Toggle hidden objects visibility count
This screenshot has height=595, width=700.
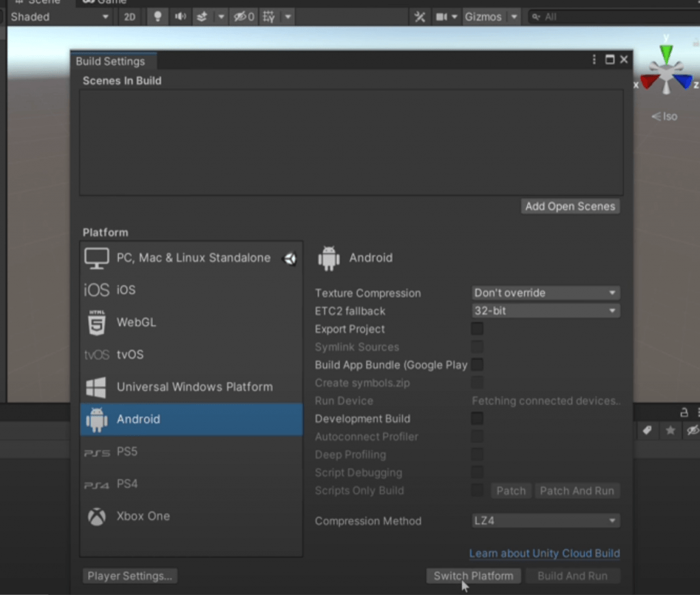[x=244, y=17]
